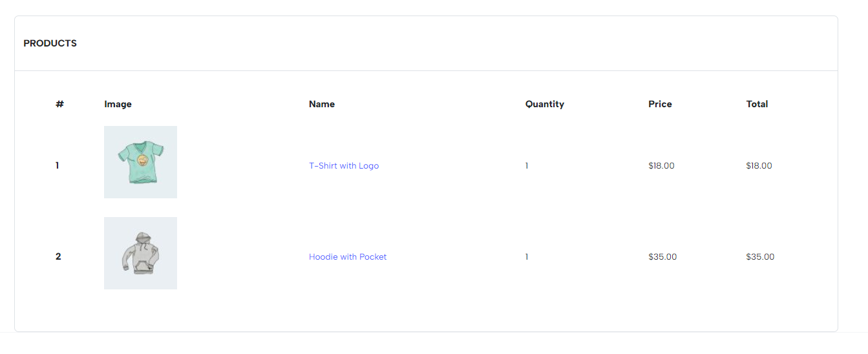Click the Name column header
The width and height of the screenshot is (868, 354).
[x=322, y=104]
